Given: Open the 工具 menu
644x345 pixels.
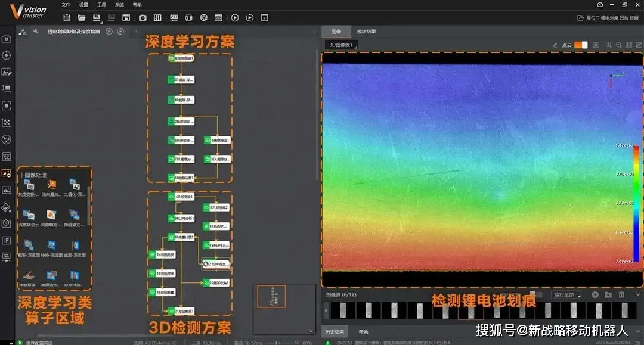Looking at the screenshot, I should (101, 5).
